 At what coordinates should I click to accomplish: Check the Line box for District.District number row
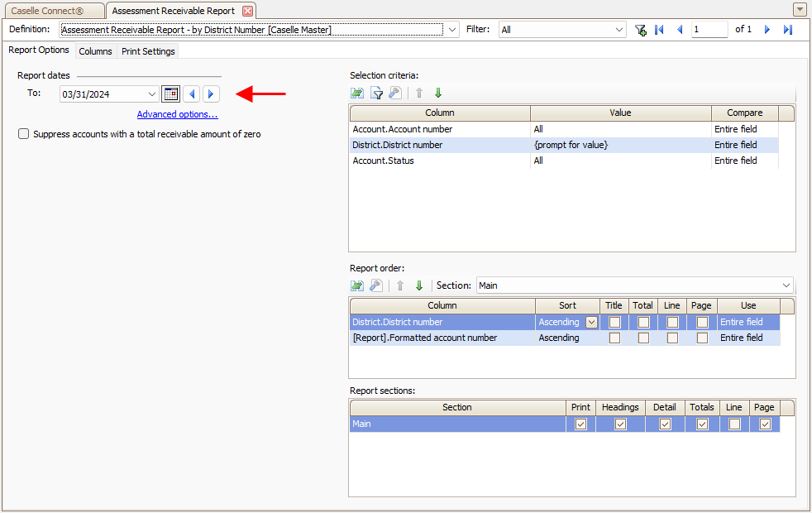point(672,322)
